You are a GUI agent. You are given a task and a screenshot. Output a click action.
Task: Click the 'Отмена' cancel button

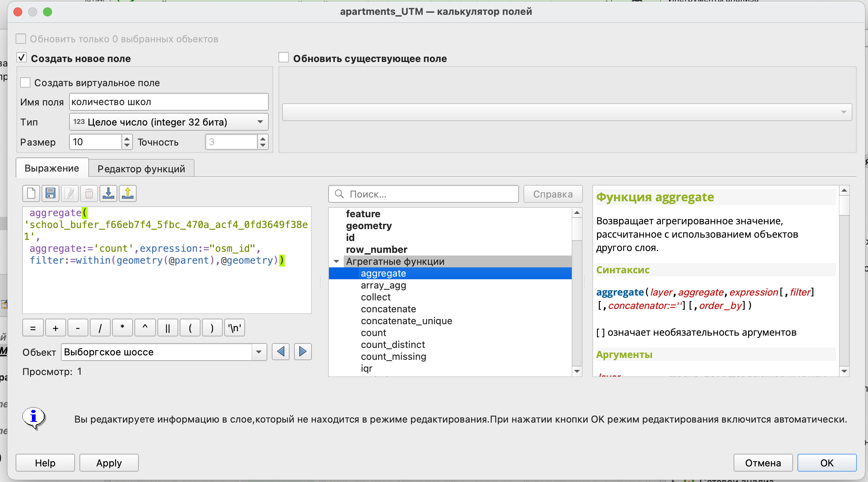pyautogui.click(x=763, y=463)
